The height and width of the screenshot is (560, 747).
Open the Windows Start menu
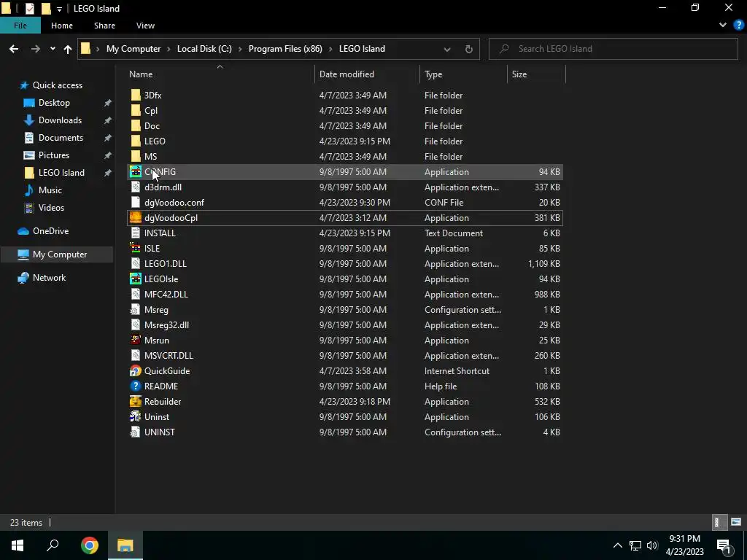click(18, 545)
